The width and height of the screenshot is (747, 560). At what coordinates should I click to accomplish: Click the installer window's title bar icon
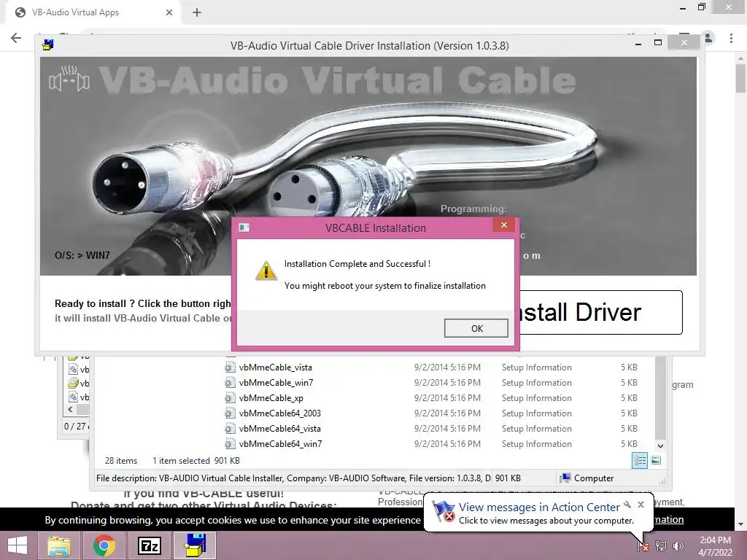tap(47, 45)
